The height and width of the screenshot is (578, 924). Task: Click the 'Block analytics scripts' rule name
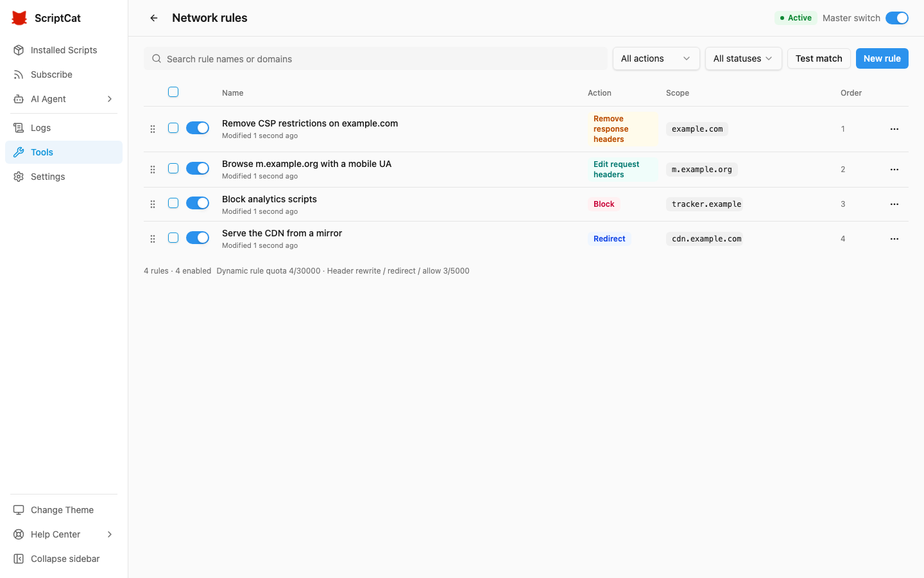point(269,199)
